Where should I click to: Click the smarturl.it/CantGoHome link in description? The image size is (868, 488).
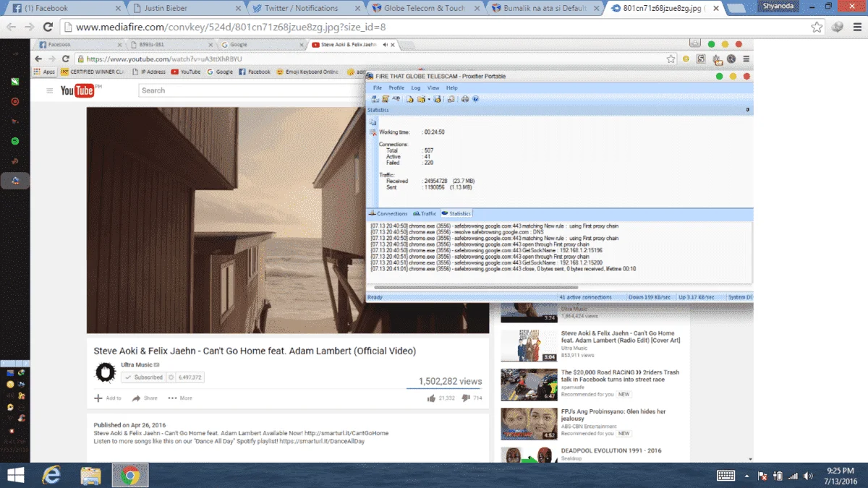click(346, 433)
